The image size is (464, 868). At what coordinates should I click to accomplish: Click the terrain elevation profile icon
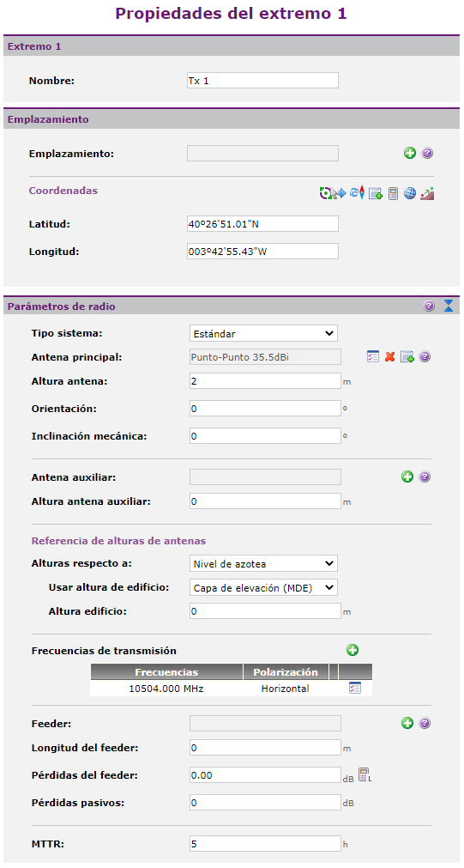click(x=427, y=193)
